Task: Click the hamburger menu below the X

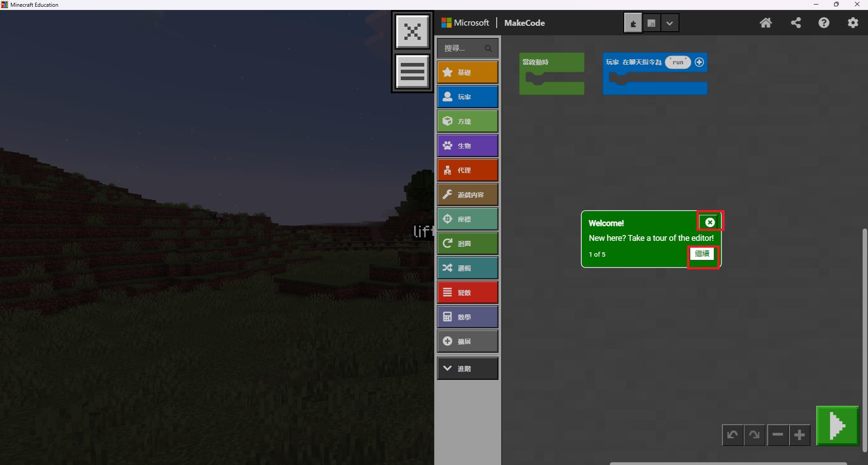Action: point(412,72)
